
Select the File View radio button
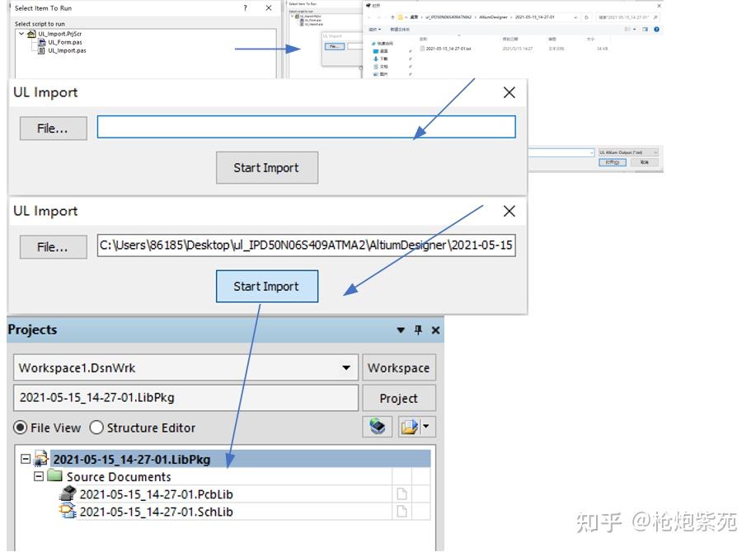coord(21,428)
